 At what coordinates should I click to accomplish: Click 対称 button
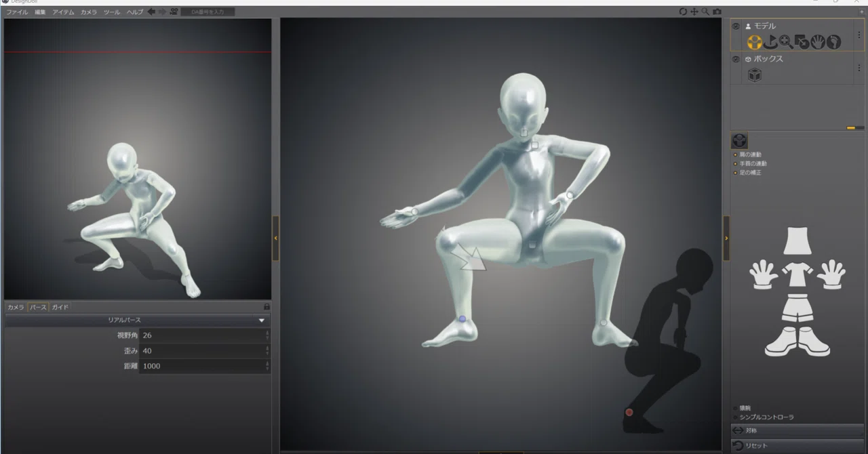pos(797,430)
